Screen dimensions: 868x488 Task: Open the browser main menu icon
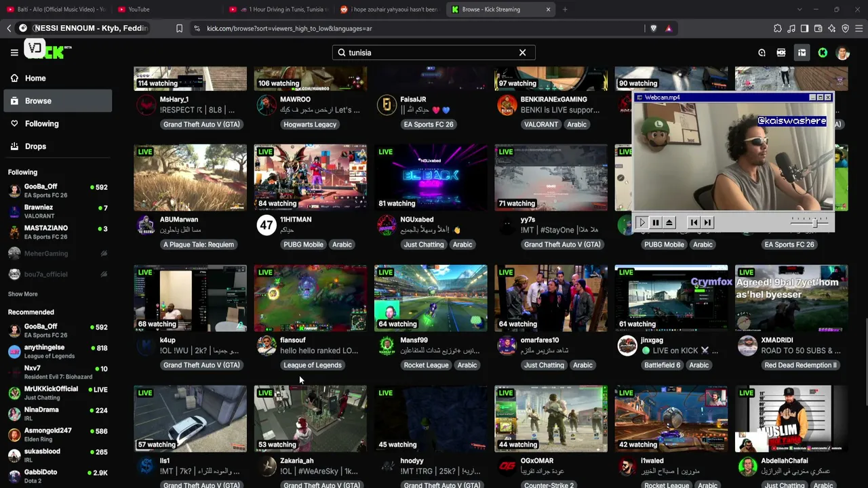[x=859, y=28]
